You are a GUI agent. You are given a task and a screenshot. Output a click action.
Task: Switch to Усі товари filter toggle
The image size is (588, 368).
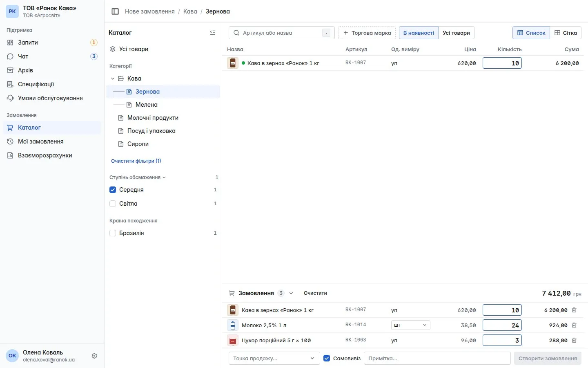tap(456, 33)
